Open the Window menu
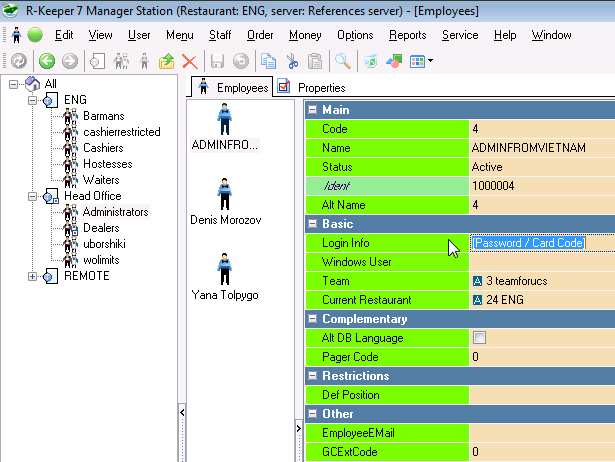Image resolution: width=615 pixels, height=462 pixels. [551, 35]
